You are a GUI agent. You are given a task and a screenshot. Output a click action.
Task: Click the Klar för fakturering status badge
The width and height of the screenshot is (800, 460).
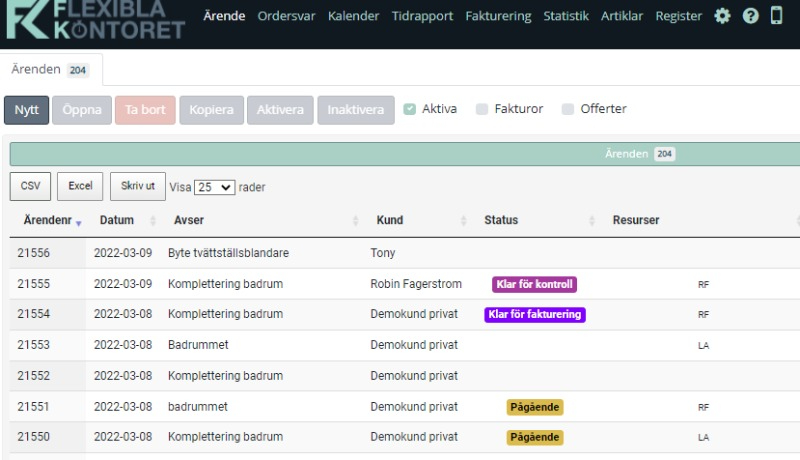(x=535, y=315)
